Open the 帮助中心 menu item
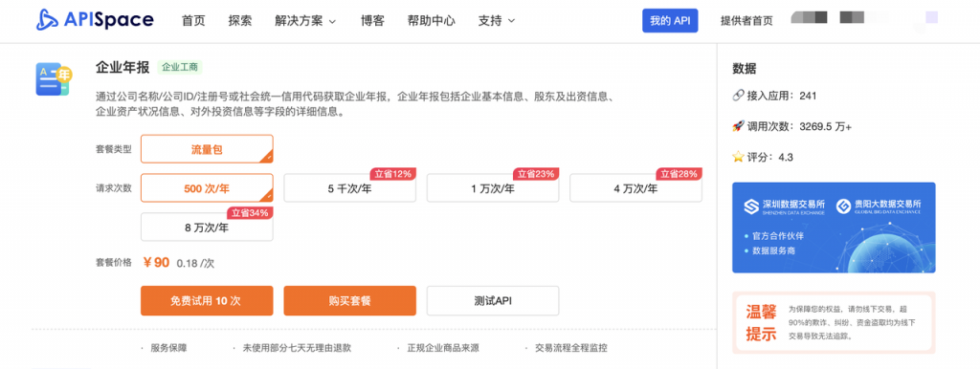 [432, 21]
